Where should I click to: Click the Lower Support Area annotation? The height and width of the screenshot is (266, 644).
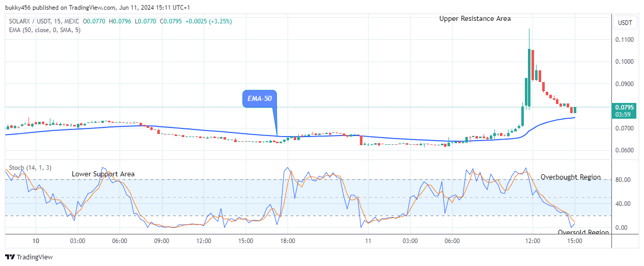[x=103, y=174]
